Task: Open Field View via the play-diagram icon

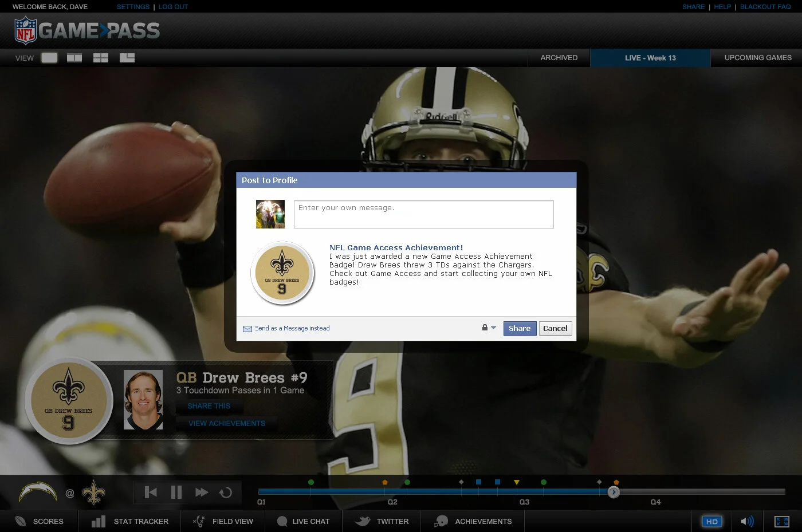Action: coord(199,521)
